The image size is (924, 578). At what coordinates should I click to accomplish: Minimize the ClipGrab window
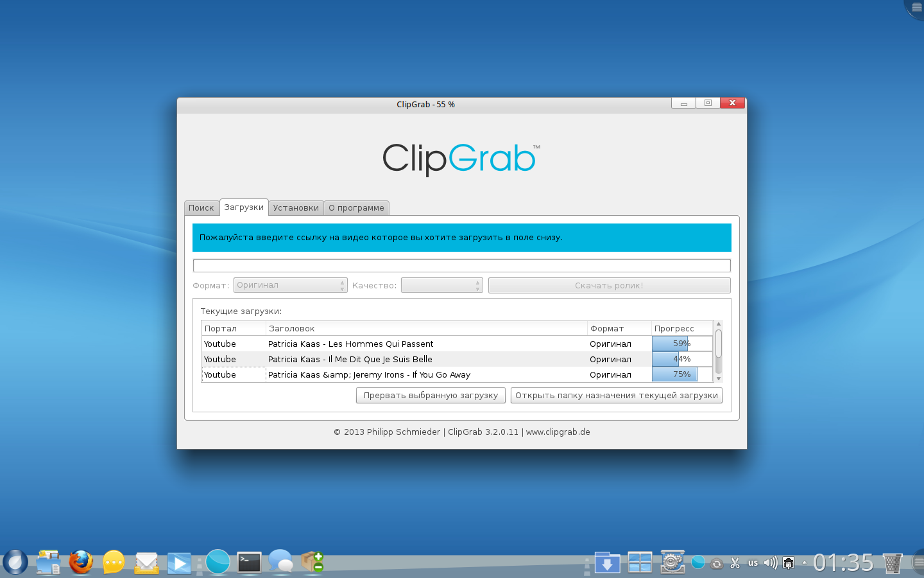point(683,103)
